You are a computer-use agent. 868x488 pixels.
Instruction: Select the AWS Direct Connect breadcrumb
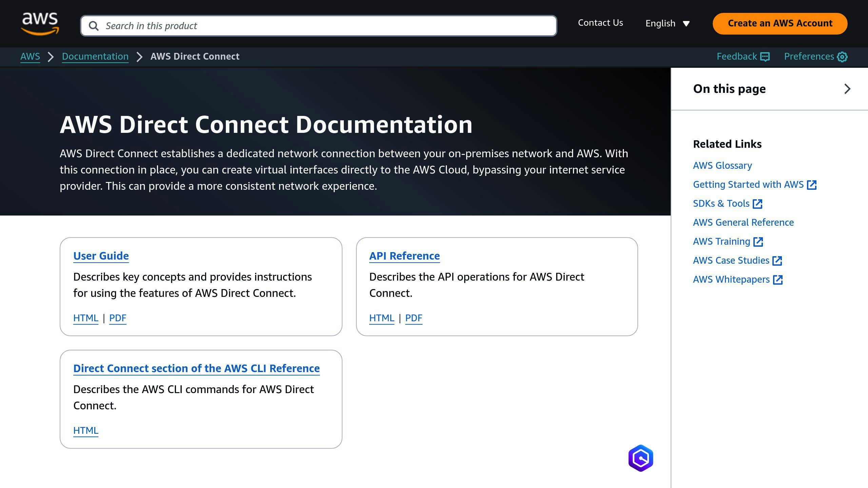tap(194, 56)
